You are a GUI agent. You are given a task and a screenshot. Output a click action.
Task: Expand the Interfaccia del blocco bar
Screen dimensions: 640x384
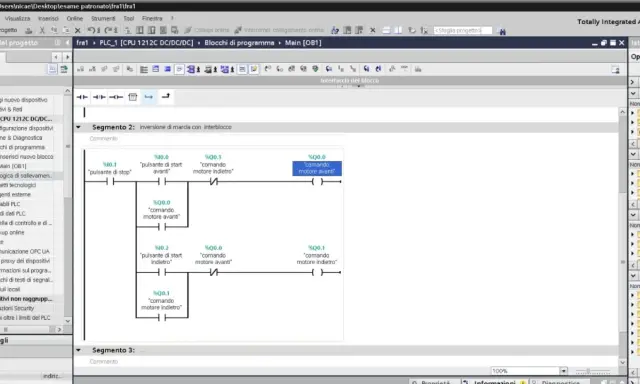[x=350, y=81]
